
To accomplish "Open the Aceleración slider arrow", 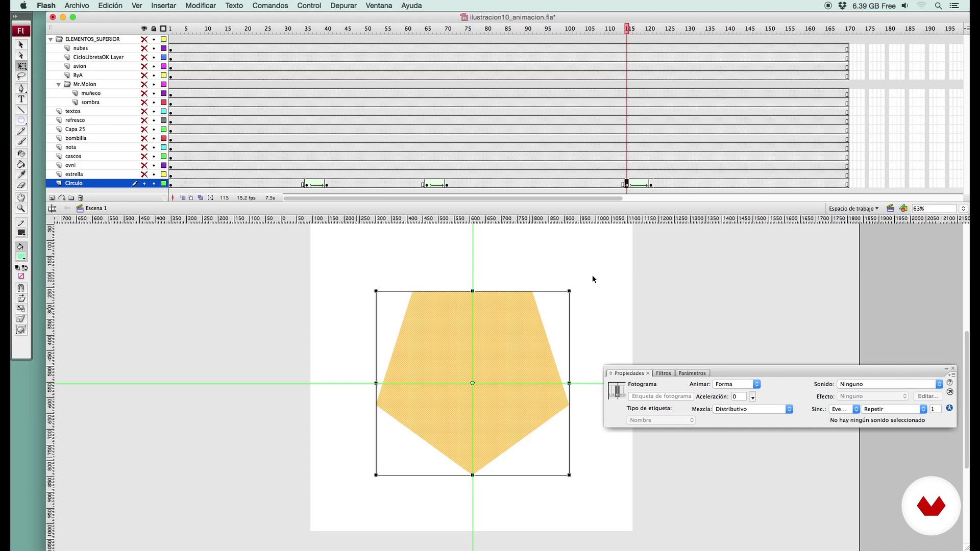I will [x=752, y=397].
